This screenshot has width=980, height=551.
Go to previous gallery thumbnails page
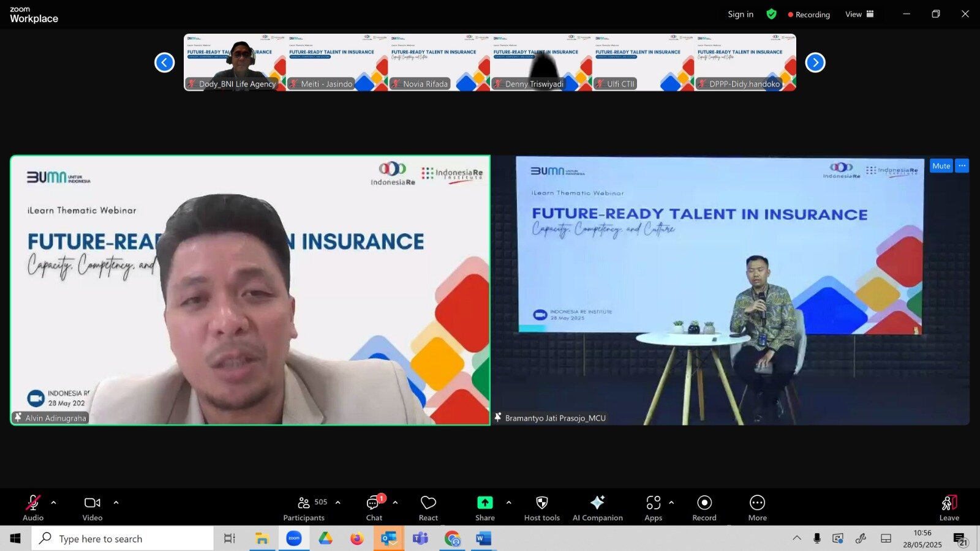164,62
